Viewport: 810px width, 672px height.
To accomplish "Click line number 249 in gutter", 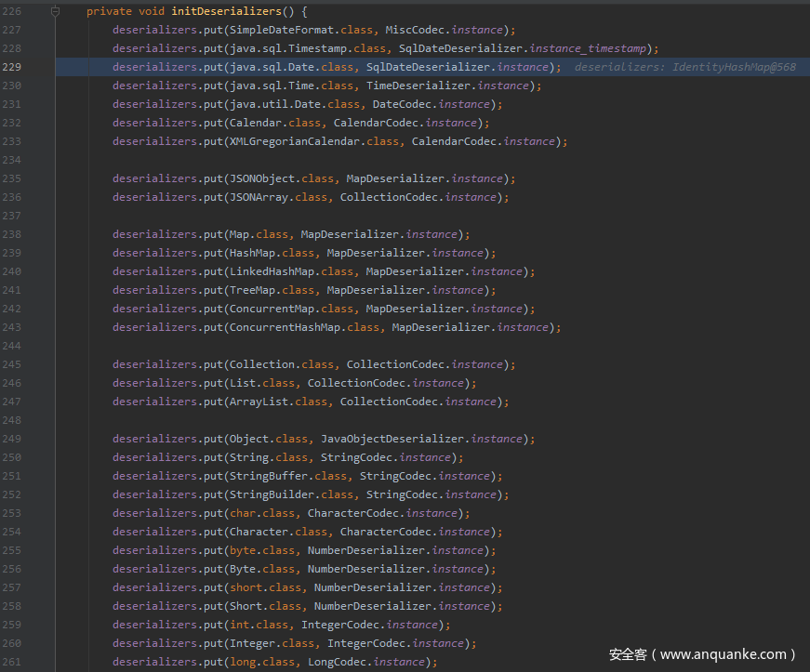I will [x=12, y=439].
